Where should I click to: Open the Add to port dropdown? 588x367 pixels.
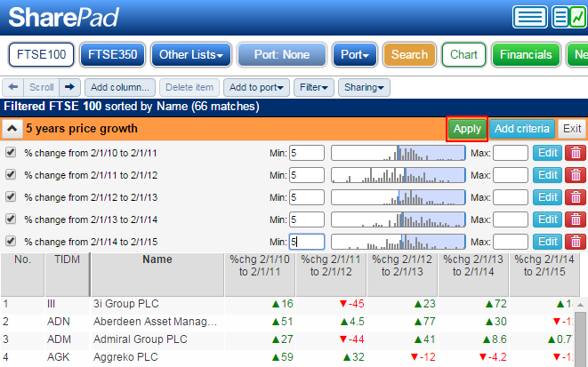coord(256,87)
